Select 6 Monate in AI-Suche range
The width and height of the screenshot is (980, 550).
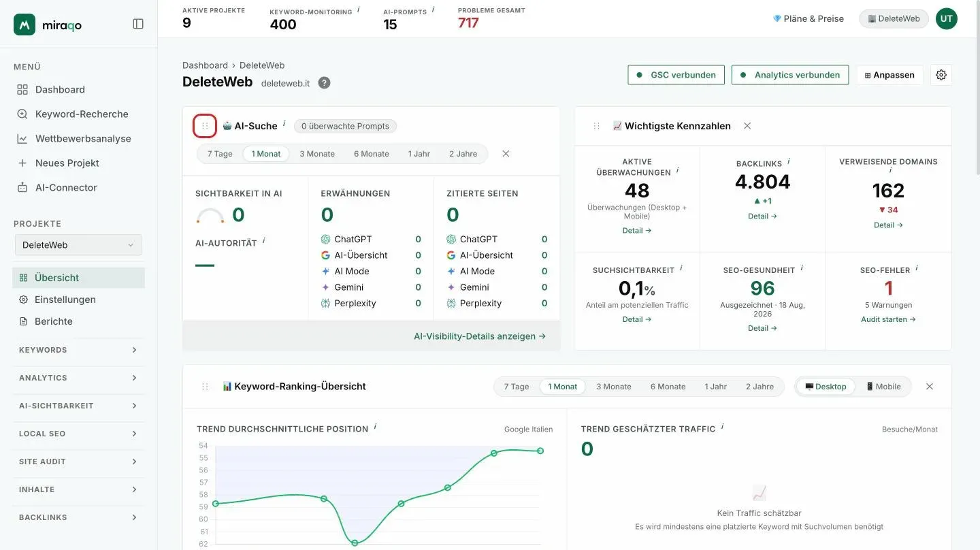click(372, 154)
